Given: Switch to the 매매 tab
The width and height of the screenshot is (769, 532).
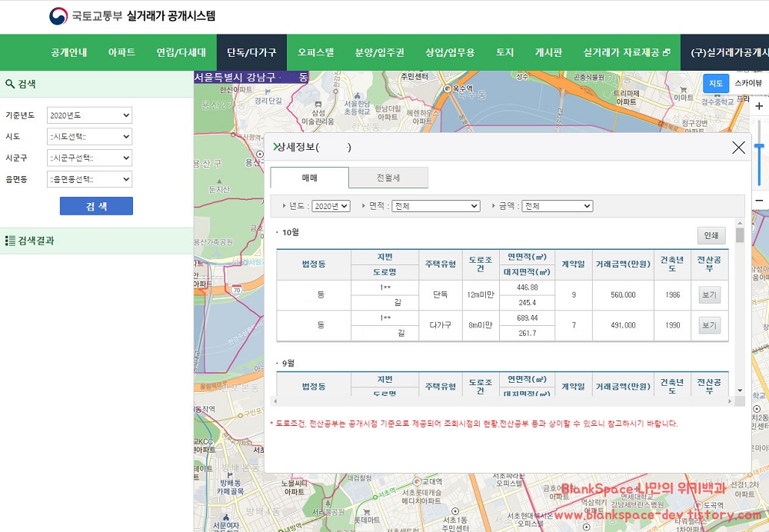Looking at the screenshot, I should (309, 178).
